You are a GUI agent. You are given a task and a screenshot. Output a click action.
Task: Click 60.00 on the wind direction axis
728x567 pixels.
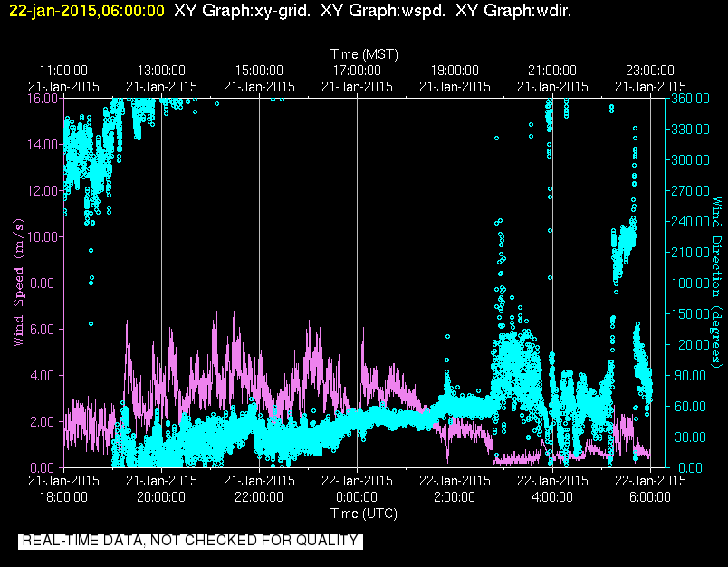pos(688,407)
